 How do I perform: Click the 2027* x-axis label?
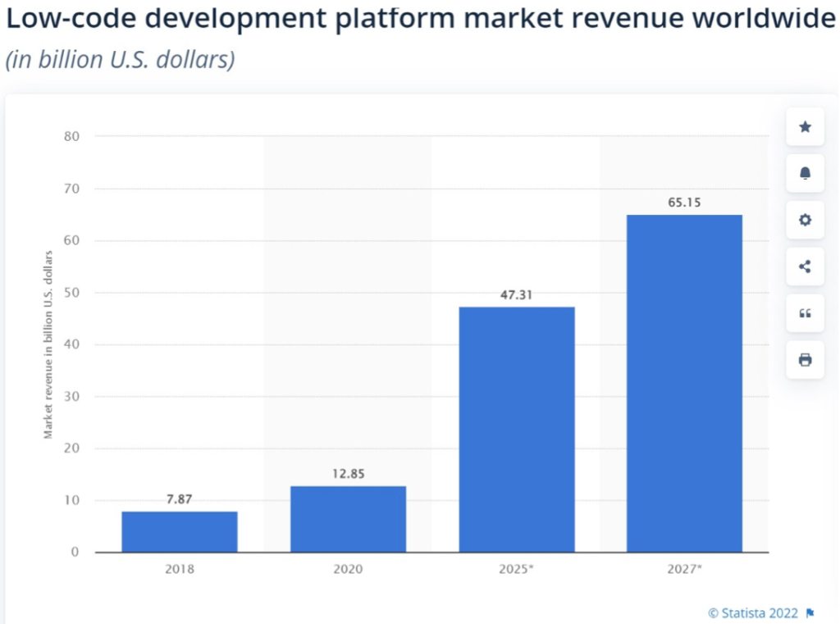click(x=684, y=568)
